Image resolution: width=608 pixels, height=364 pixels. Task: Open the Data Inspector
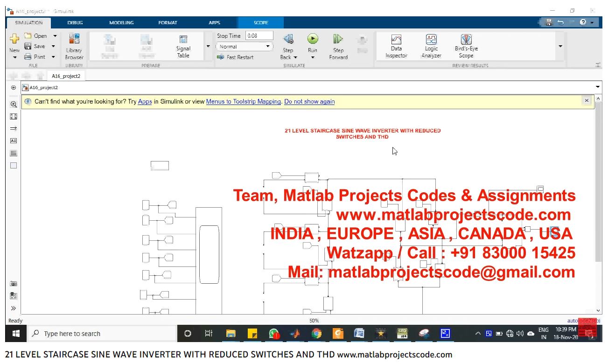coord(396,46)
